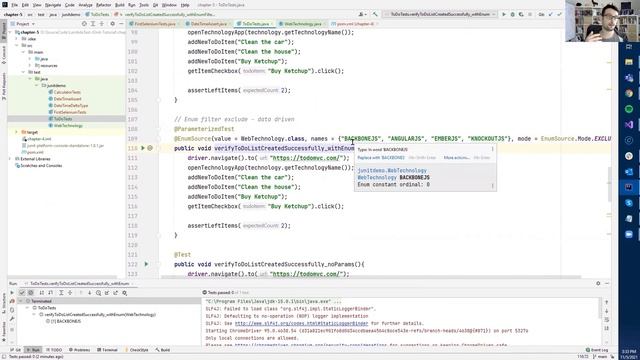Viewport: 640px width, 360px height.
Task: Switch to the pom.xml editor tab
Action: (355, 24)
